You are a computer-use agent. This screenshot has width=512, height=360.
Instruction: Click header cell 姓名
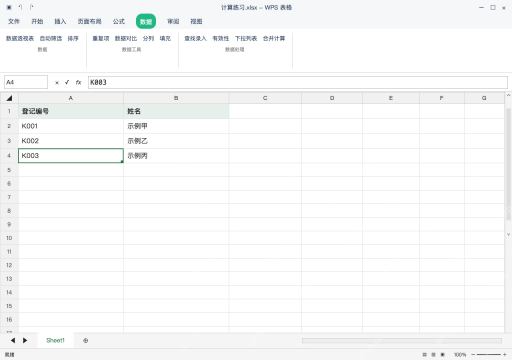tap(176, 111)
